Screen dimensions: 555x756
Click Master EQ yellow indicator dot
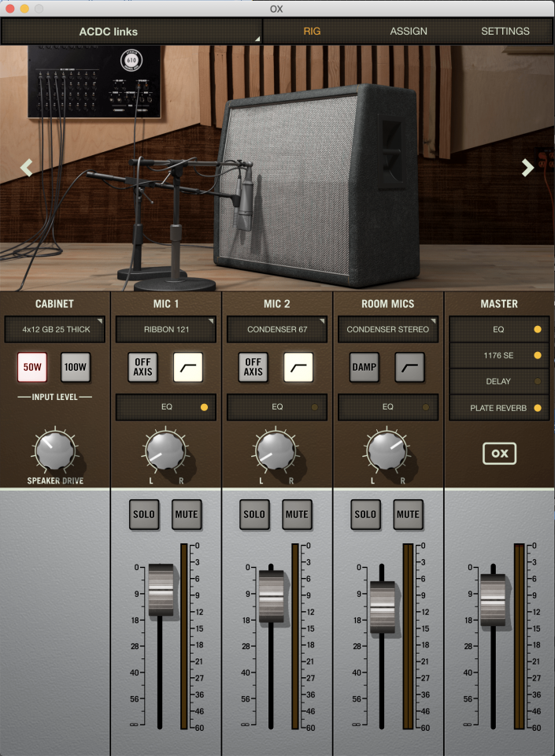(x=537, y=329)
